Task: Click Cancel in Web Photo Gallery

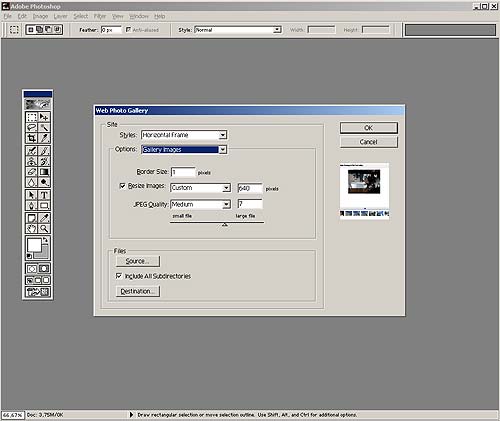Action: (369, 142)
